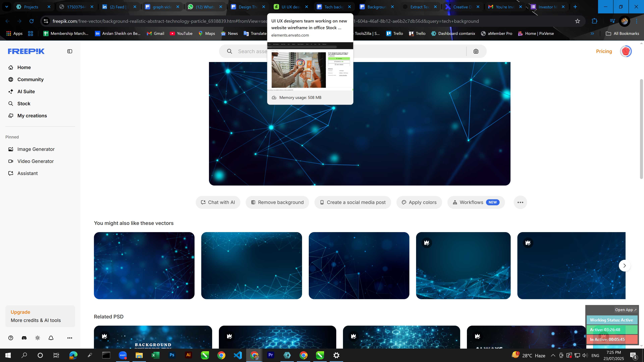Open Freepik user profile avatar
Screen dimensions: 644x362
pyautogui.click(x=626, y=51)
